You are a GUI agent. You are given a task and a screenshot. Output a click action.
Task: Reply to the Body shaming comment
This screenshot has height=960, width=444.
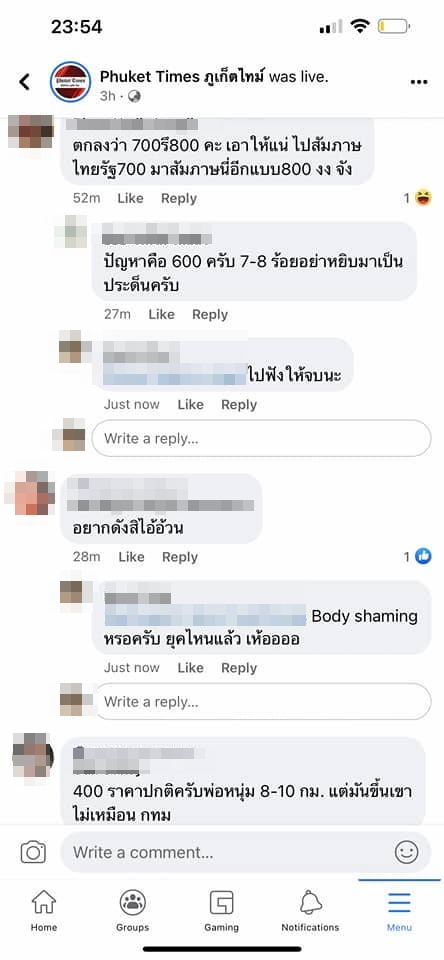[239, 667]
